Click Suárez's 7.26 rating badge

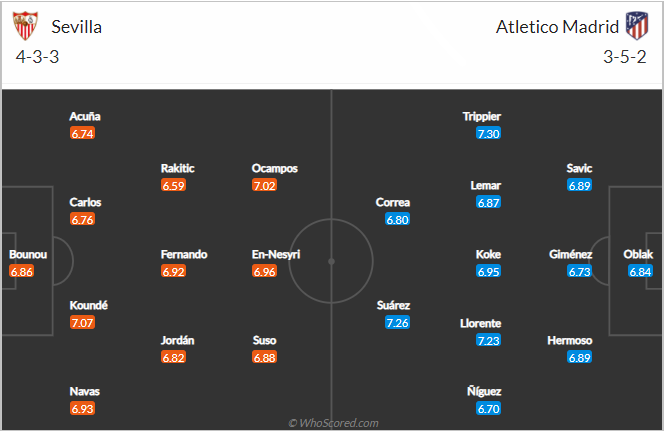pos(397,323)
